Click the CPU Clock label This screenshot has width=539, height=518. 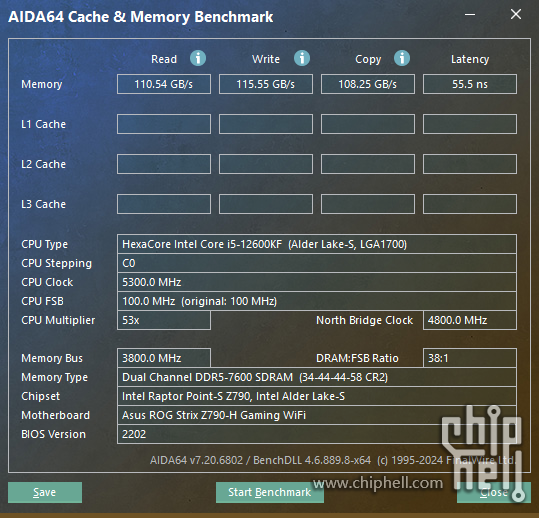[47, 282]
